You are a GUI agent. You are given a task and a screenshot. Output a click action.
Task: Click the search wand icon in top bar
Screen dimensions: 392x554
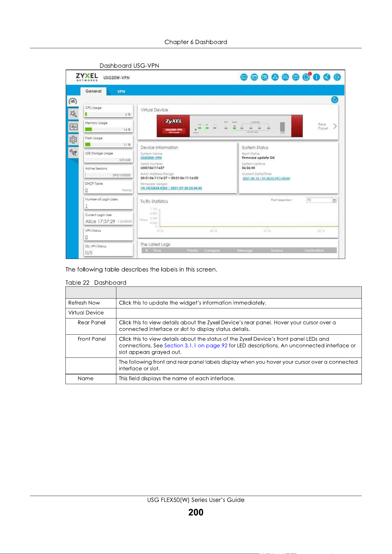[x=327, y=77]
